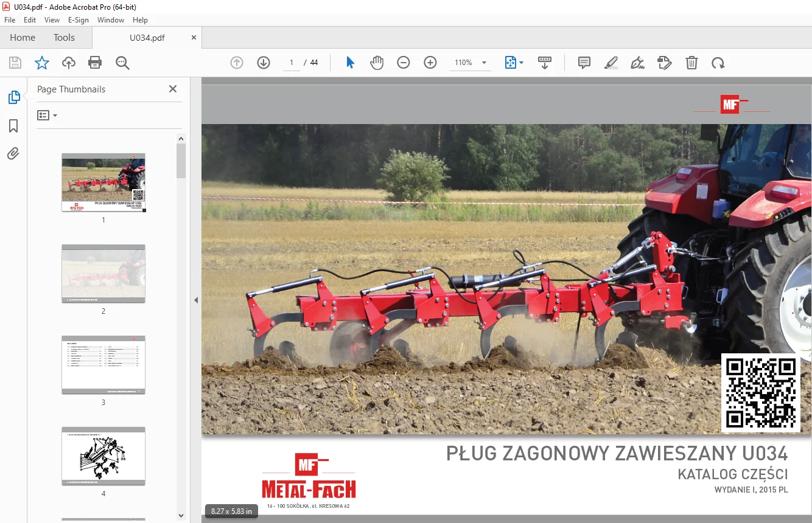Open Page Thumbnails side panel icon
Screen dimensions: 812x523
[x=13, y=97]
